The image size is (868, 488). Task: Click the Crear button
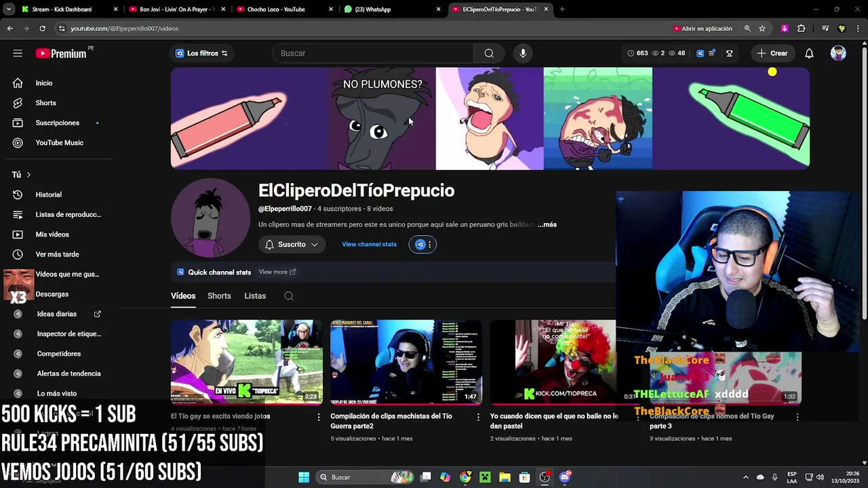(x=772, y=53)
